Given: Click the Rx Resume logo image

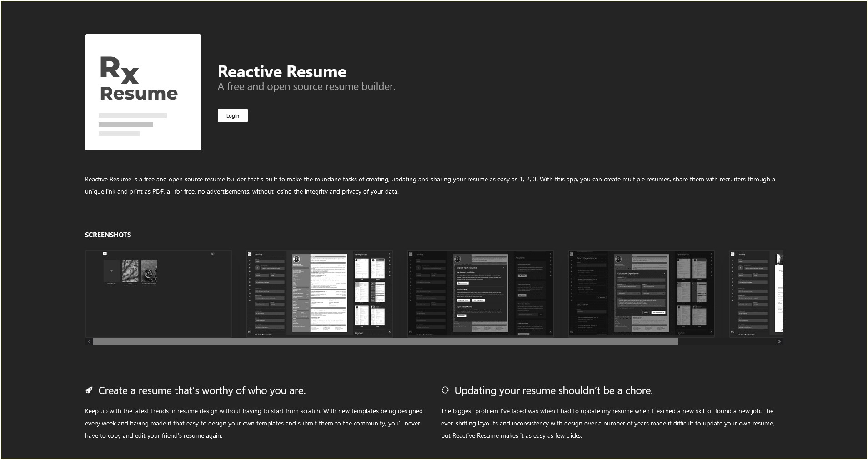Looking at the screenshot, I should click(x=143, y=92).
